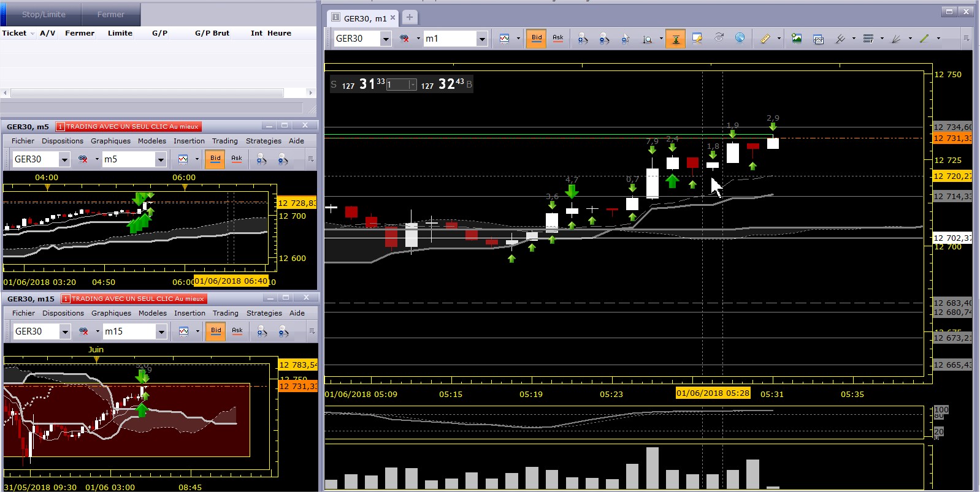Click zoom out icon on m1 chart toolbar

604,39
